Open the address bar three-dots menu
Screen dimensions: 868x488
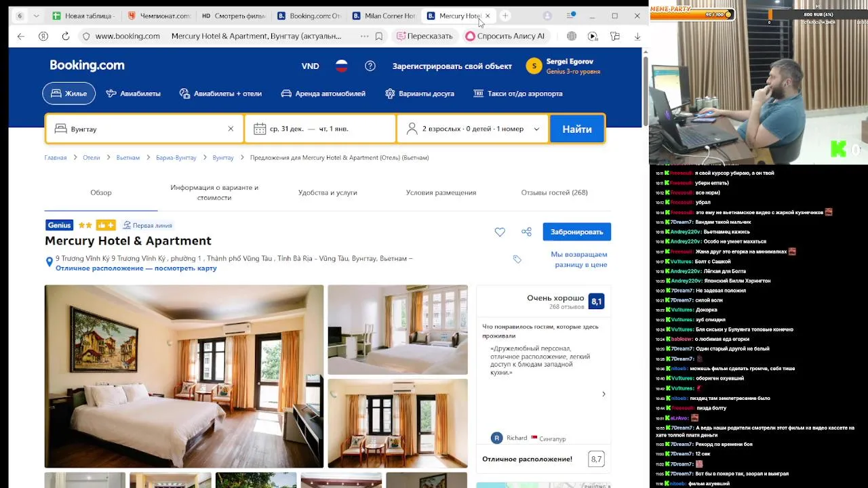point(365,36)
